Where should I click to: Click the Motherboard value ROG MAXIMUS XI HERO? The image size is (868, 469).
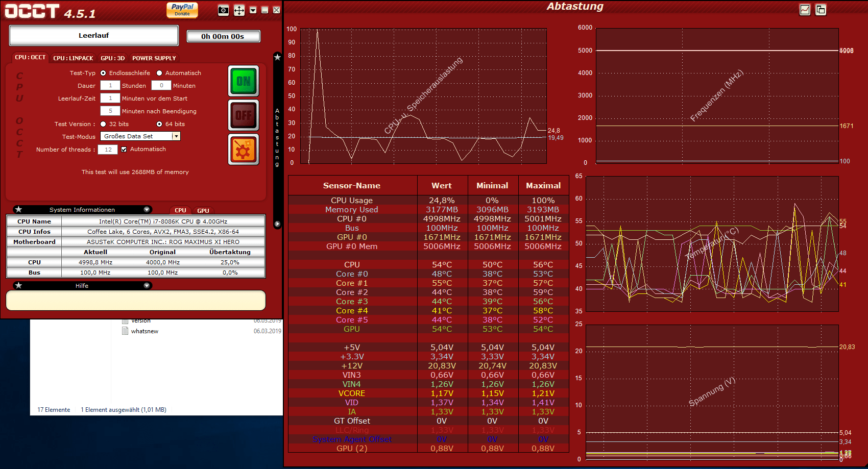pyautogui.click(x=163, y=242)
